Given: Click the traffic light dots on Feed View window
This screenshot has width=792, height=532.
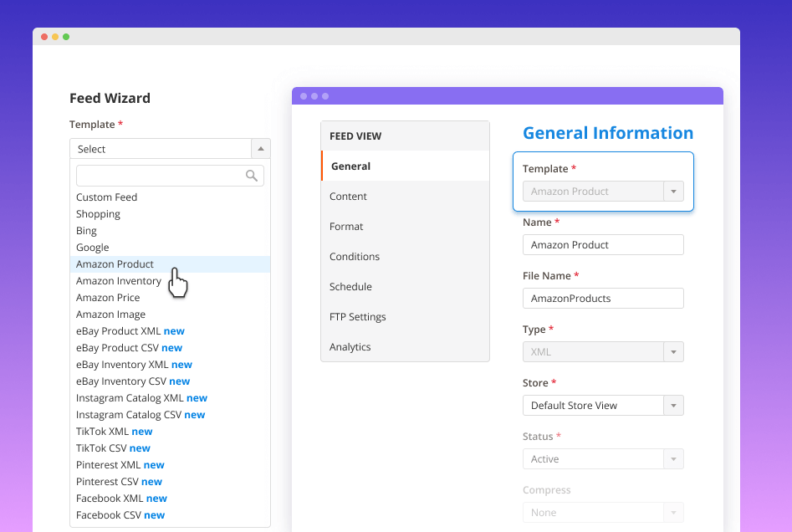Looking at the screenshot, I should pos(313,95).
